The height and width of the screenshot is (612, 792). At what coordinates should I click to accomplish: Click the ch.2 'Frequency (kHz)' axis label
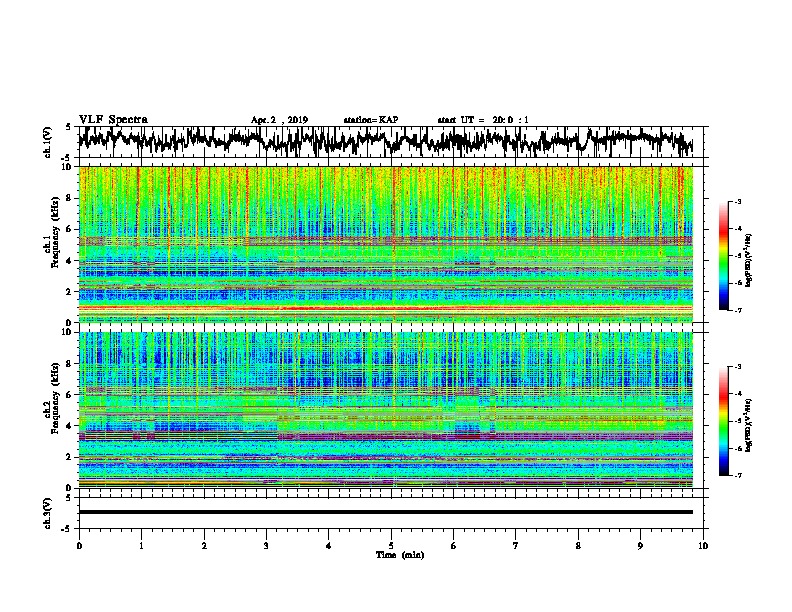[55, 398]
